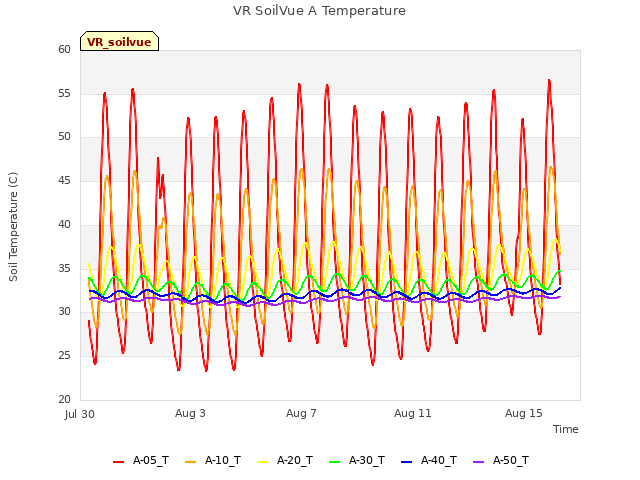Click the 40 y-axis tick label
Viewport: 640px width, 480px height.
(64, 224)
